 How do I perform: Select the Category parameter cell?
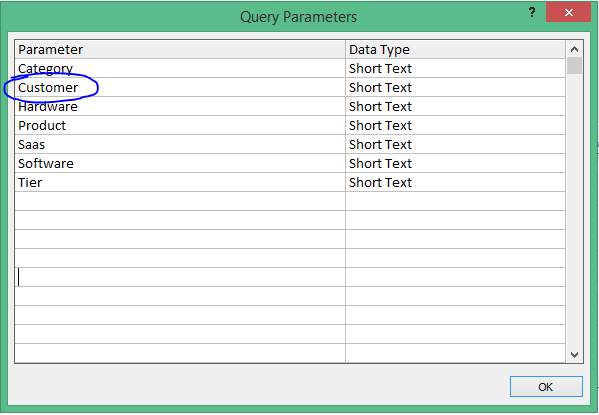pos(180,68)
